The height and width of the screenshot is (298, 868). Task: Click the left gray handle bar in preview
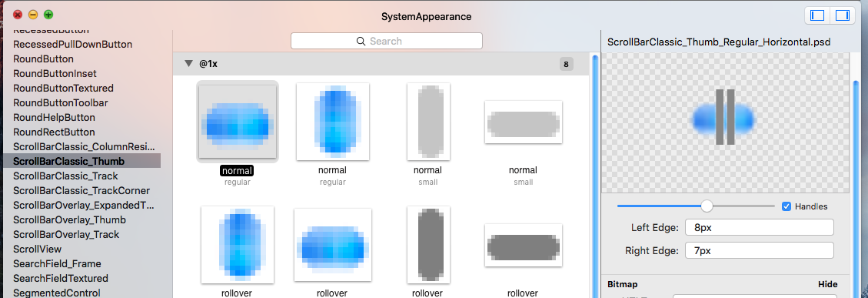[719, 117]
